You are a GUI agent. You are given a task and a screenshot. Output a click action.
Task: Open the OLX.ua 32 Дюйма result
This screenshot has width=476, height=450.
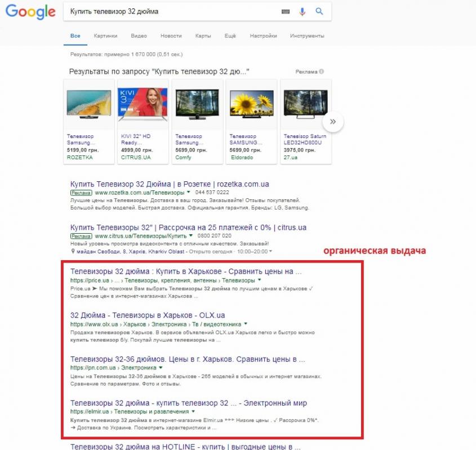(x=147, y=315)
